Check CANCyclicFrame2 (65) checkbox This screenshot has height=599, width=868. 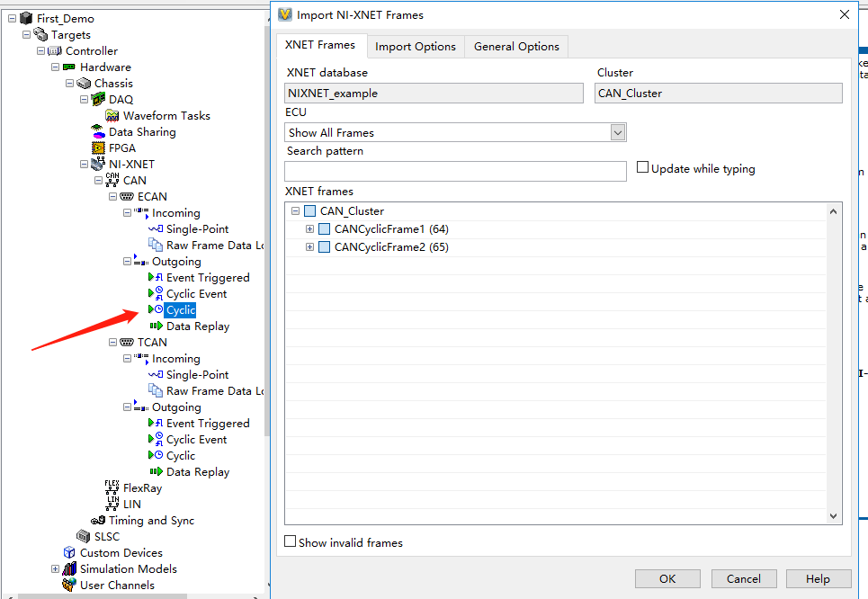[x=325, y=247]
